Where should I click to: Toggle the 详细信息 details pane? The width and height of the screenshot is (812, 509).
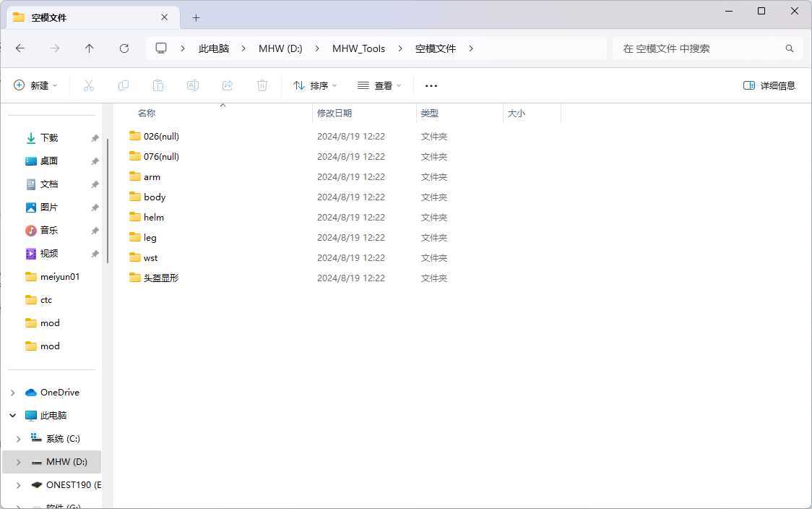[769, 85]
